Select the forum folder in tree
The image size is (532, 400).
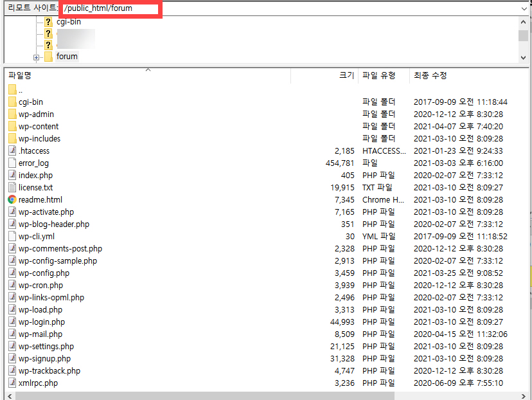pyautogui.click(x=67, y=57)
